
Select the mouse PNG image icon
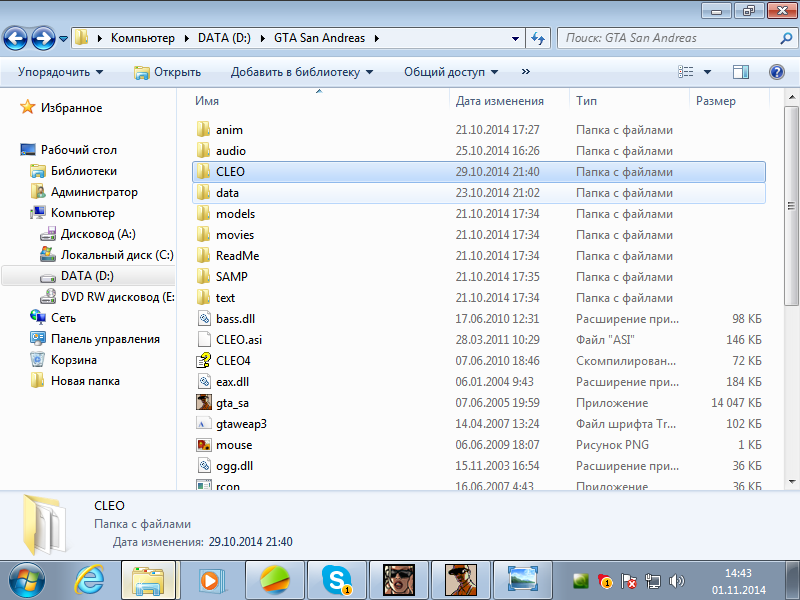(x=204, y=444)
